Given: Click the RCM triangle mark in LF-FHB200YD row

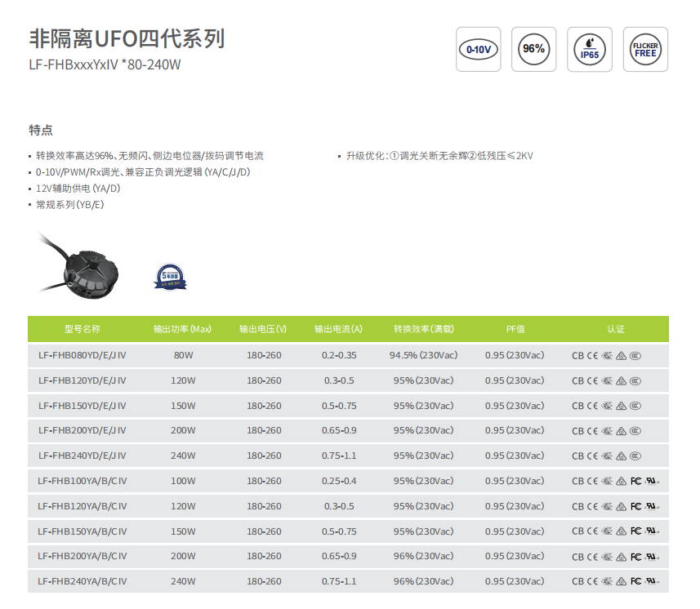Looking at the screenshot, I should pyautogui.click(x=620, y=431).
